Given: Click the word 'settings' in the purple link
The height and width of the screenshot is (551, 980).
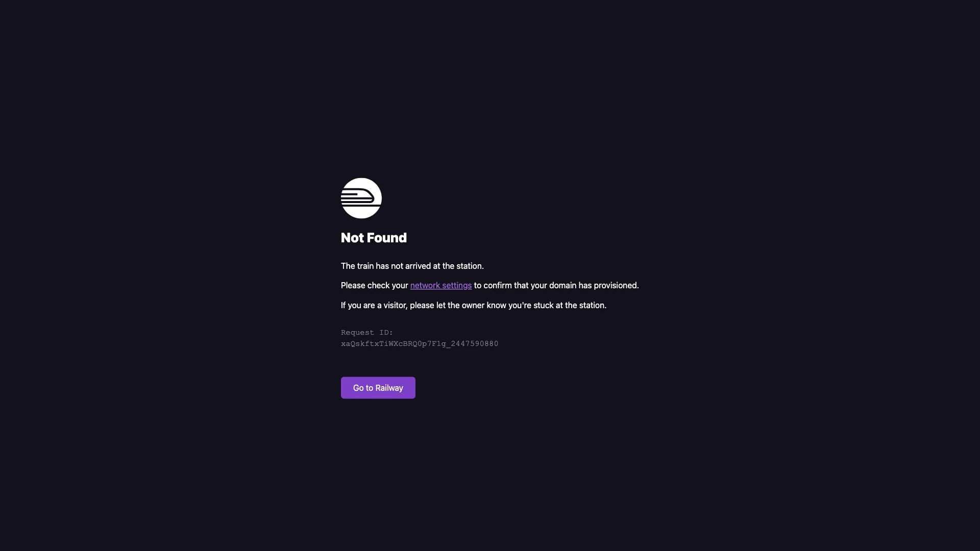Looking at the screenshot, I should pyautogui.click(x=457, y=285).
